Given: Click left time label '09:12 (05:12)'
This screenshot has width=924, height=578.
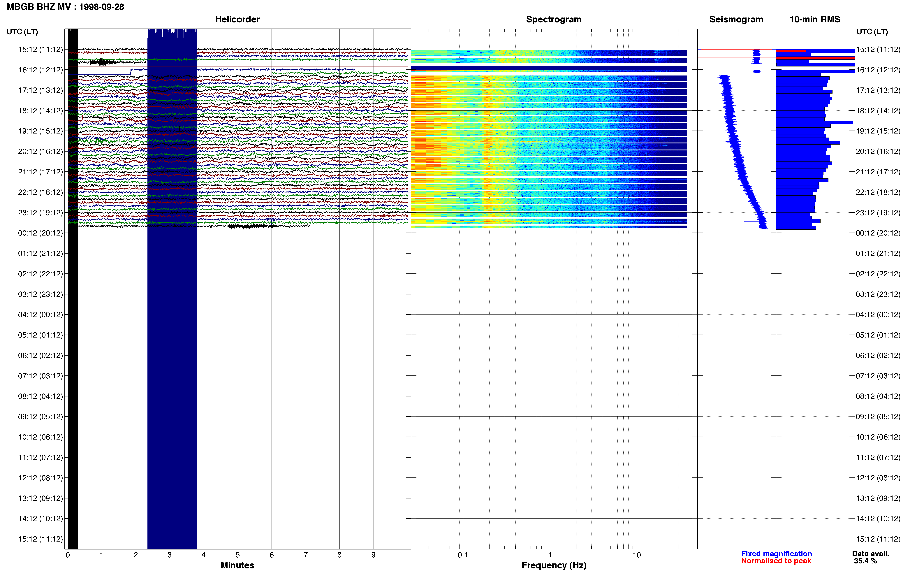Looking at the screenshot, I should coord(41,417).
